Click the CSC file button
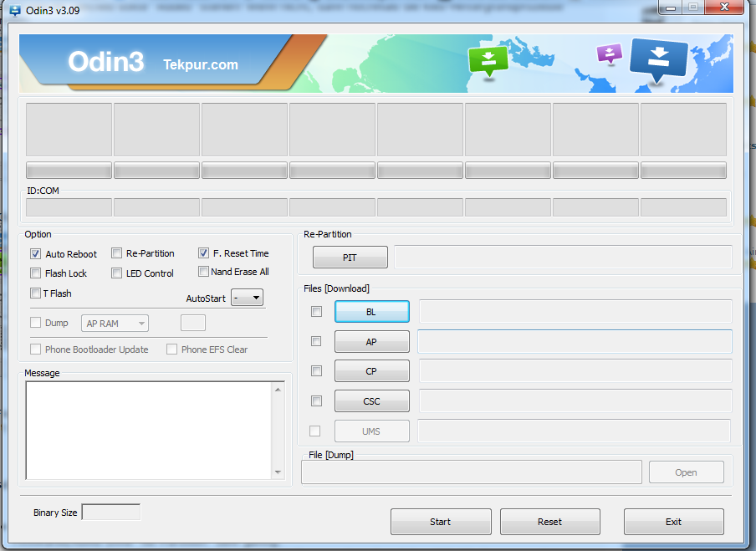The width and height of the screenshot is (756, 551). pos(372,401)
